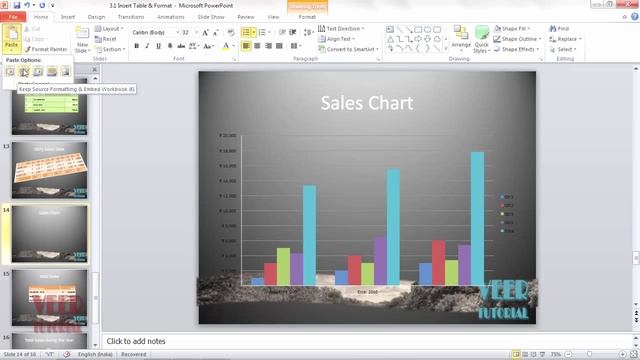Save the presentation from the quick access toolbar

coord(17,5)
